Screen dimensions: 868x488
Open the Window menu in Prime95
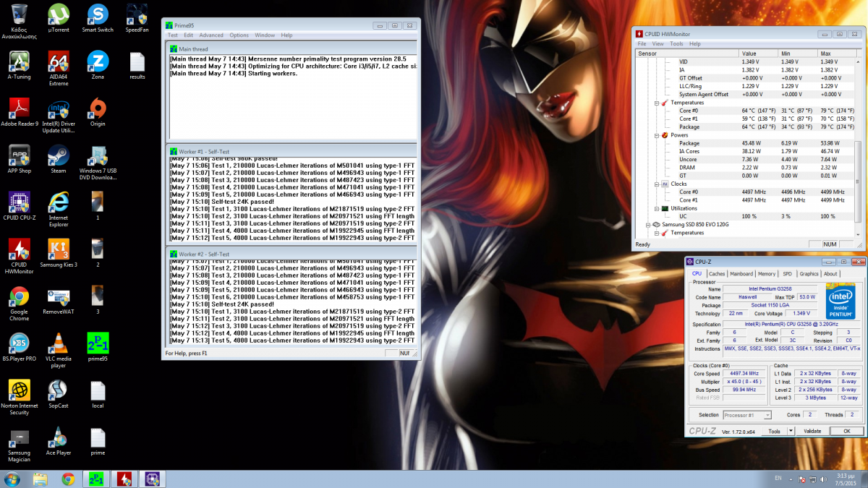pyautogui.click(x=265, y=35)
